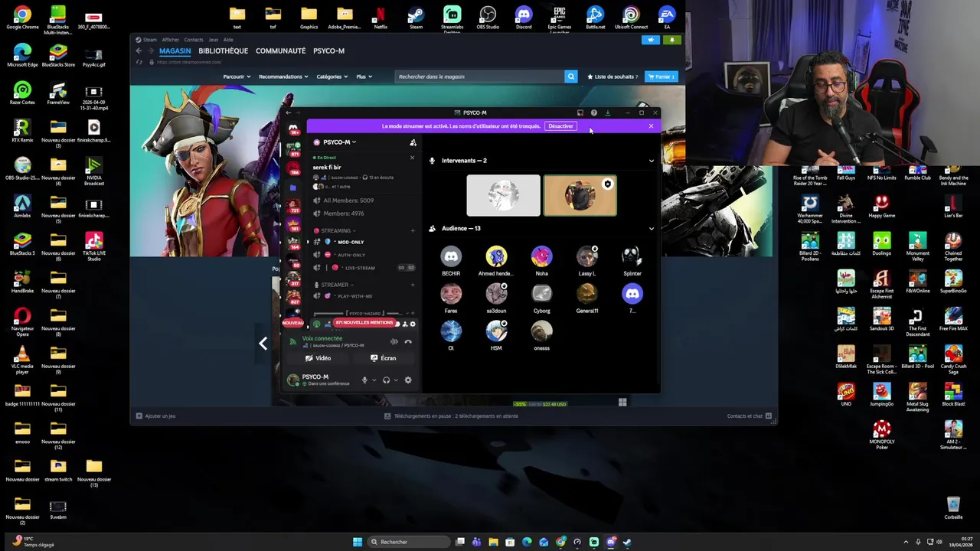Image resolution: width=980 pixels, height=551 pixels.
Task: Switch to Steam BIBLIOTHÈQUE tab
Action: click(x=223, y=51)
